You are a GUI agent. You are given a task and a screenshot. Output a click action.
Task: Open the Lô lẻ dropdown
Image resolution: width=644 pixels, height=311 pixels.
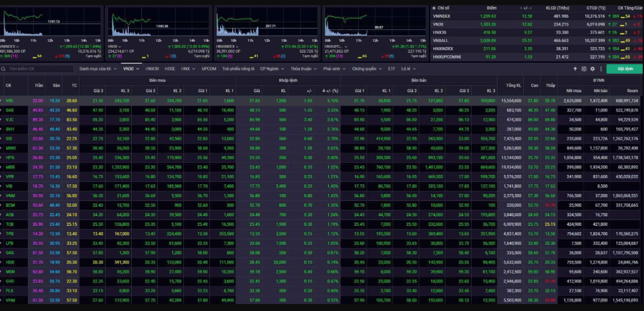[414, 69]
